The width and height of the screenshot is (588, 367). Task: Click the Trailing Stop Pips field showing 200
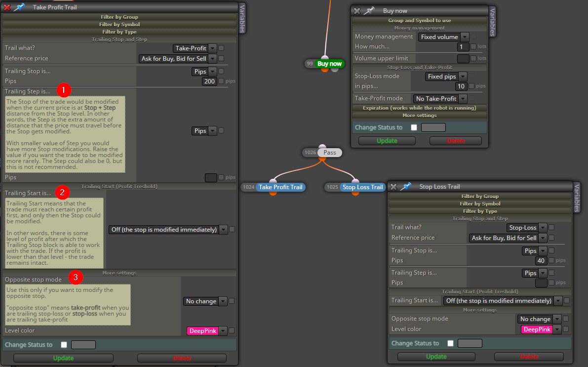point(210,81)
